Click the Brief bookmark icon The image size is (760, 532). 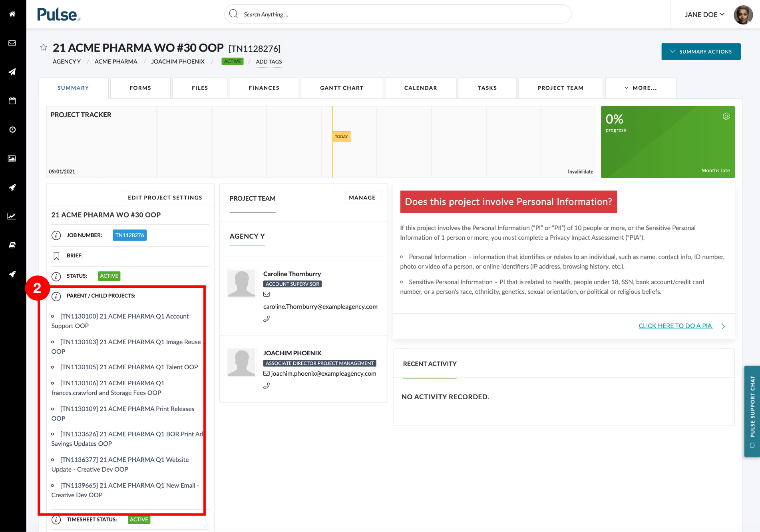[56, 256]
